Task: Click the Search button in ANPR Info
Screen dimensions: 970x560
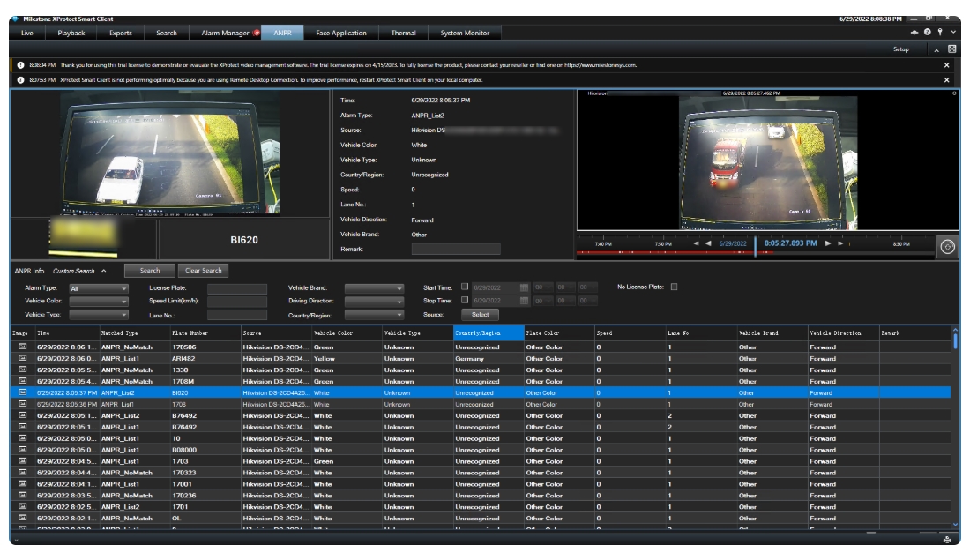Action: pos(150,271)
